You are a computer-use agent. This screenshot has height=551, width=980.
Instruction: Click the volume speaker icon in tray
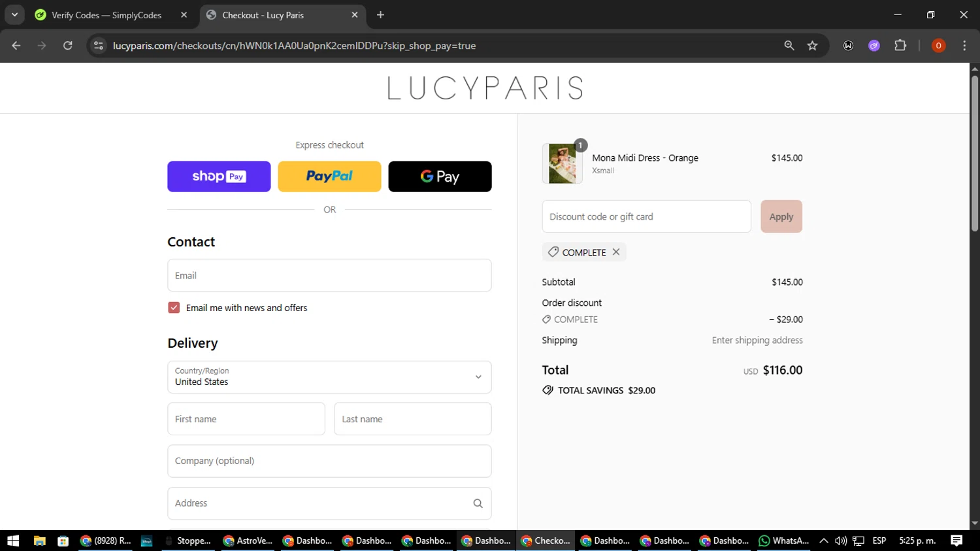point(841,541)
